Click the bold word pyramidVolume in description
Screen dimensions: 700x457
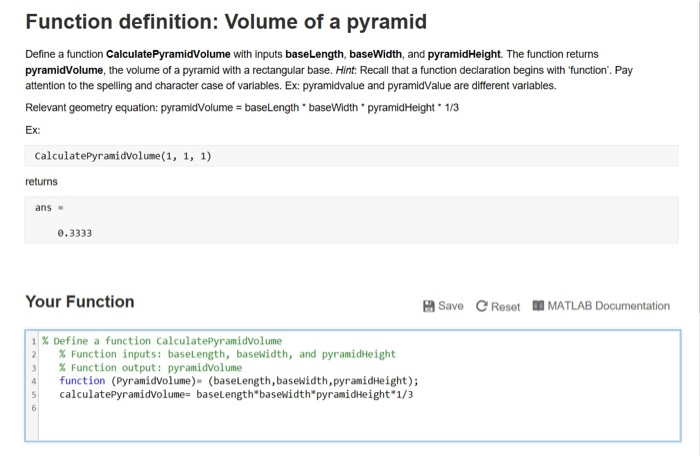point(64,71)
